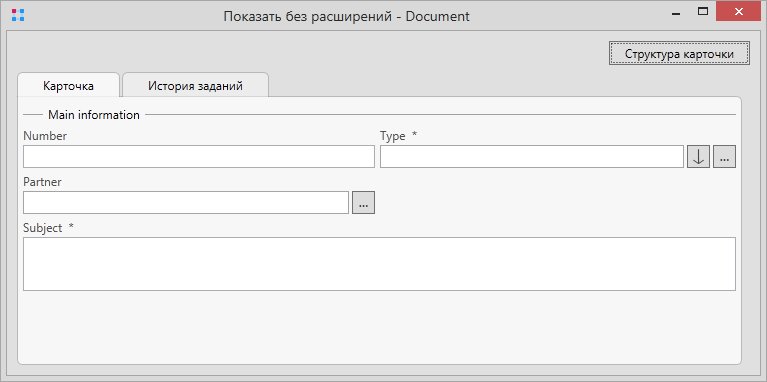767x382 pixels.
Task: Switch to the История заданий tab
Action: [195, 85]
